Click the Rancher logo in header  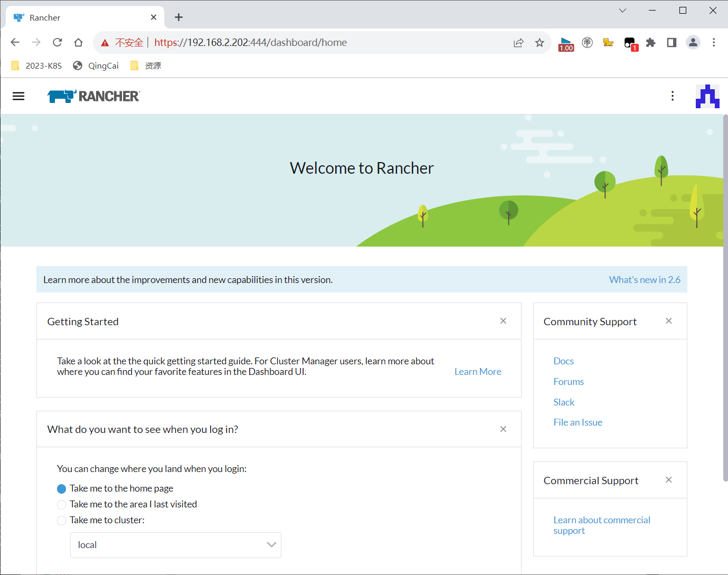(x=93, y=96)
